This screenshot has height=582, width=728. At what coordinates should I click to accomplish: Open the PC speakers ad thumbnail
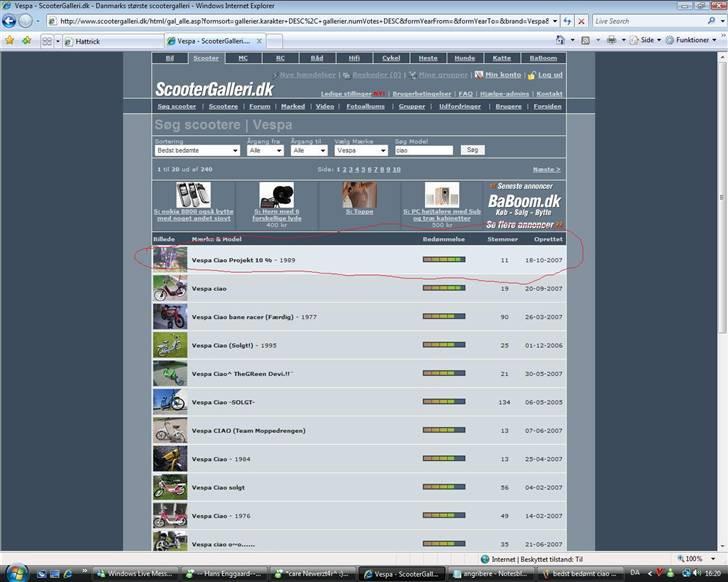(442, 195)
